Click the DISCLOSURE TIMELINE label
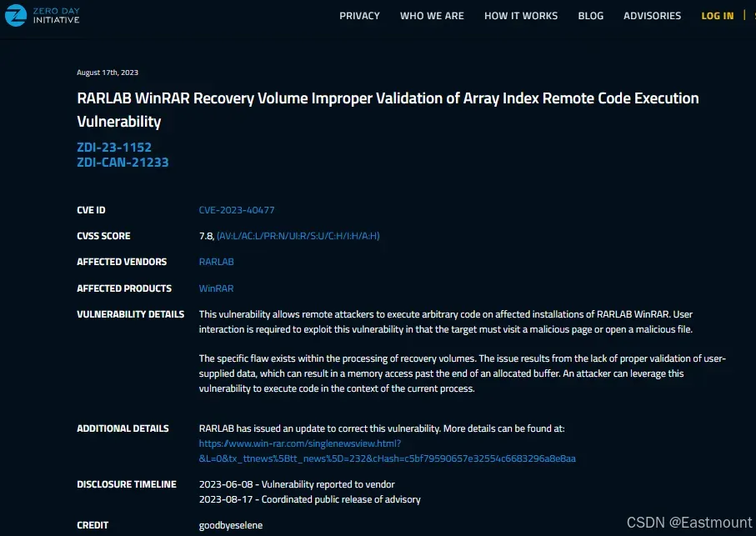Viewport: 756px width, 536px height. click(127, 484)
